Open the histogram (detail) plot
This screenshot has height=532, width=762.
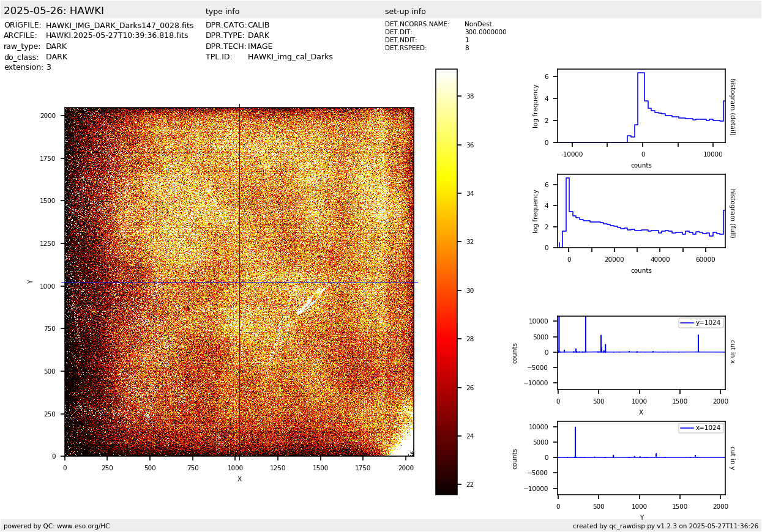click(x=641, y=106)
